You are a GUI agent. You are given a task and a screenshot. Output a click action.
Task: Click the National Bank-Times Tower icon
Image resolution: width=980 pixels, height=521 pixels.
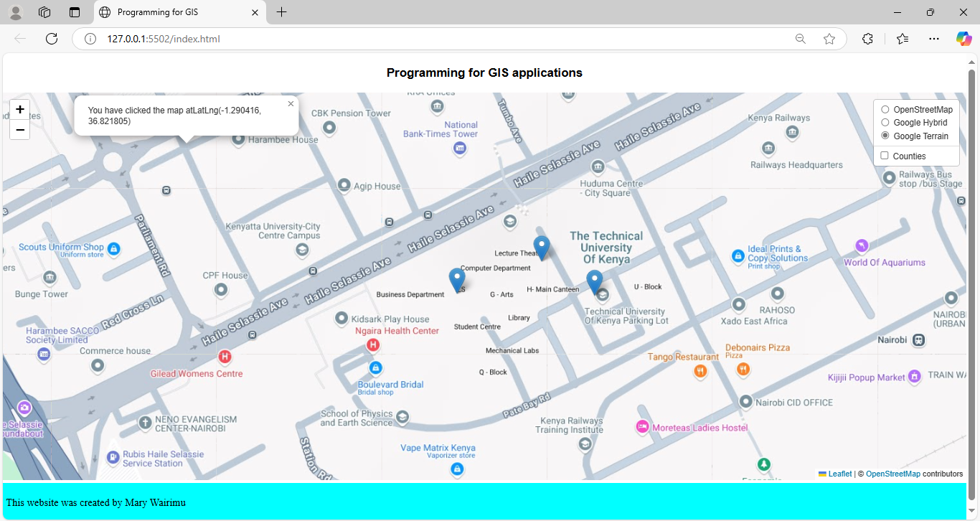460,149
